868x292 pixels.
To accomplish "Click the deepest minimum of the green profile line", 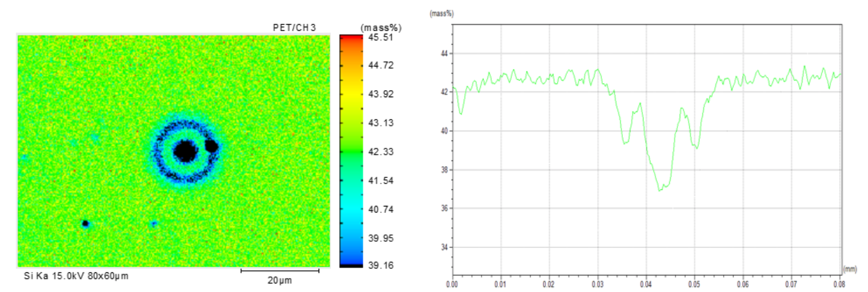I will tap(660, 190).
